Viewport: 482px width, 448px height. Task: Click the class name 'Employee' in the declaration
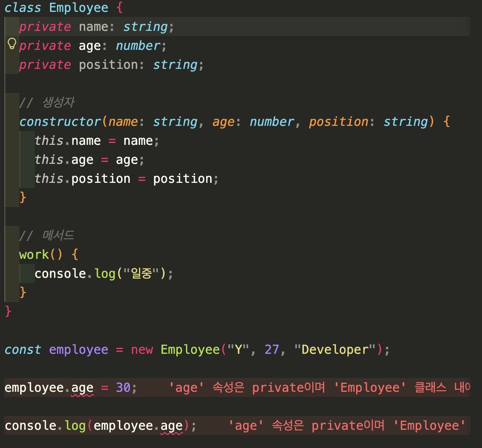point(79,8)
